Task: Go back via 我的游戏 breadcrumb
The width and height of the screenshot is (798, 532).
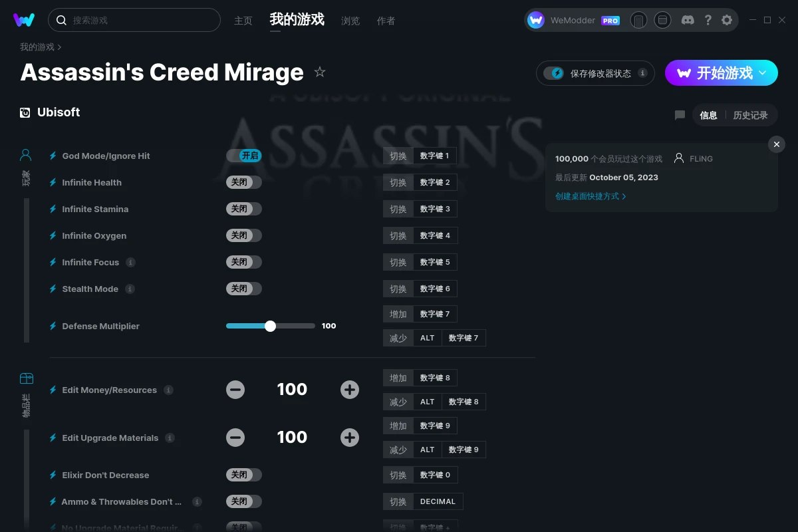Action: [x=37, y=47]
